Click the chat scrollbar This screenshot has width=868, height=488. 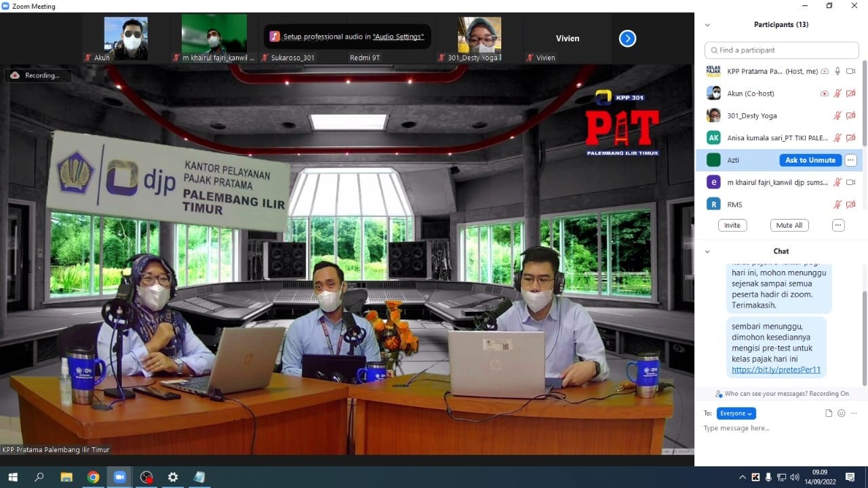coord(864,335)
